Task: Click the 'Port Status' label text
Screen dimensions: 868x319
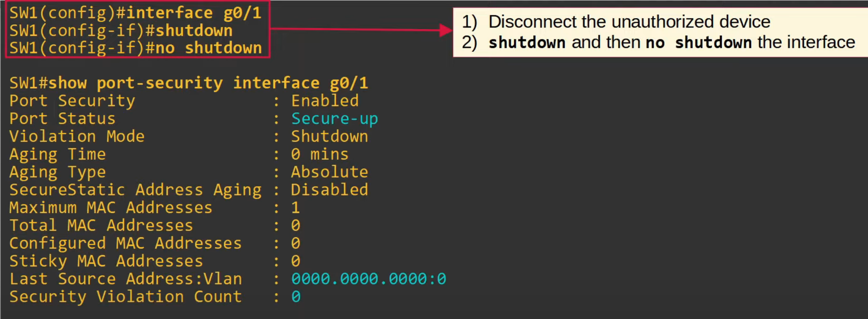Action: point(62,119)
